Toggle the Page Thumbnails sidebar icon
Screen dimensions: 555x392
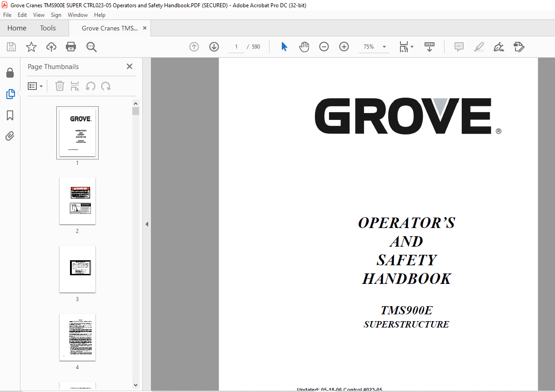10,94
